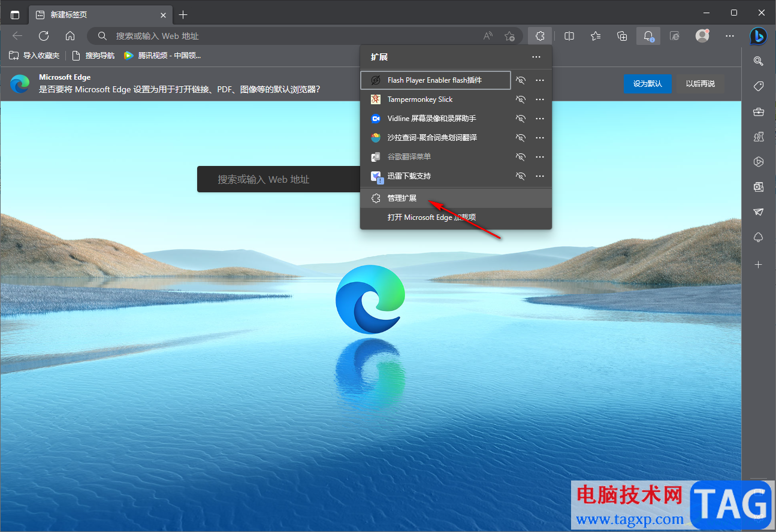Viewport: 776px width, 532px height.
Task: Open sidebar Tools briefcase icon
Action: tap(759, 111)
